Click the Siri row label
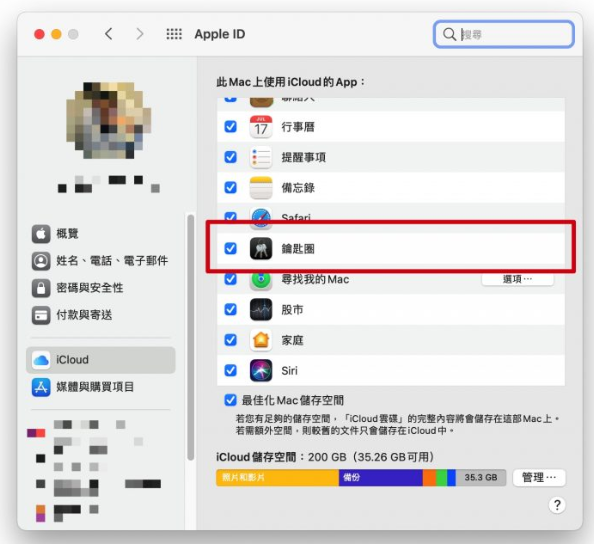This screenshot has height=544, width=594. click(289, 370)
